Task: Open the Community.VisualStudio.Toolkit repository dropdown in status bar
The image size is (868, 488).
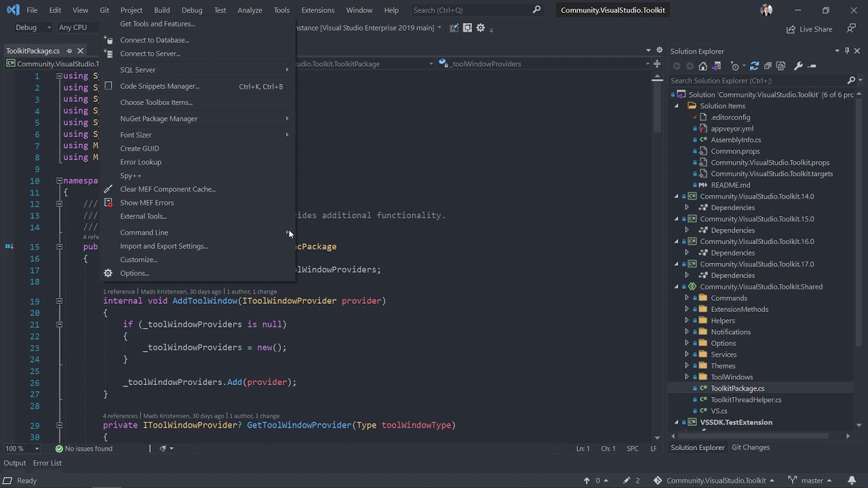Action: [714, 481]
